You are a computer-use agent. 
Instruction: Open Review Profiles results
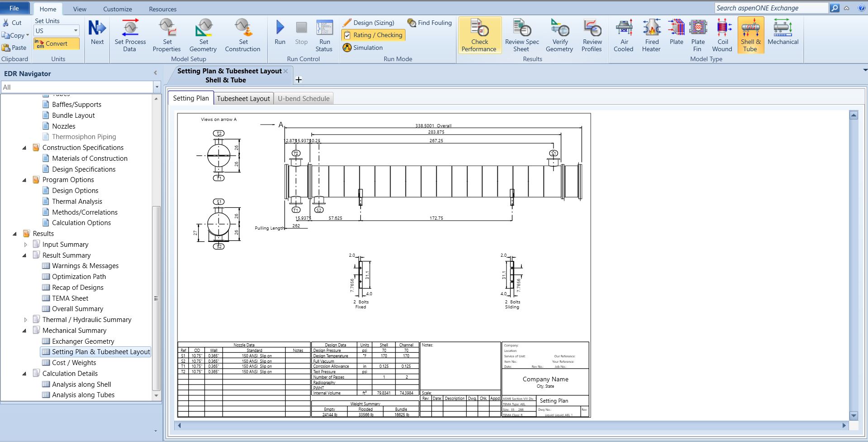coord(591,35)
